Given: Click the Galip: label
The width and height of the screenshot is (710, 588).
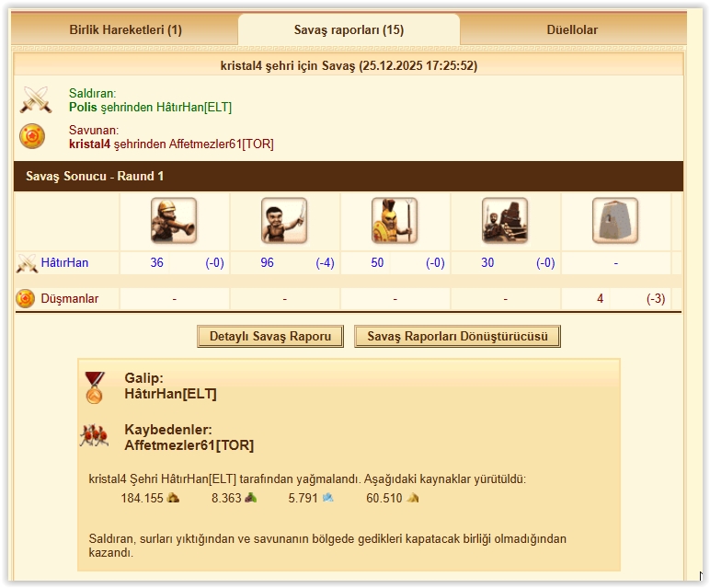Looking at the screenshot, I should click(x=144, y=378).
